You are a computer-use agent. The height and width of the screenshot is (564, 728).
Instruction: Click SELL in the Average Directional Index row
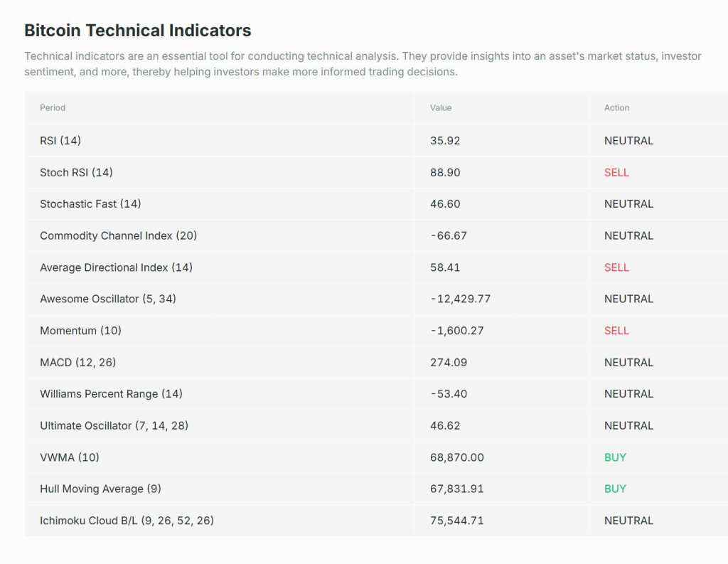616,267
